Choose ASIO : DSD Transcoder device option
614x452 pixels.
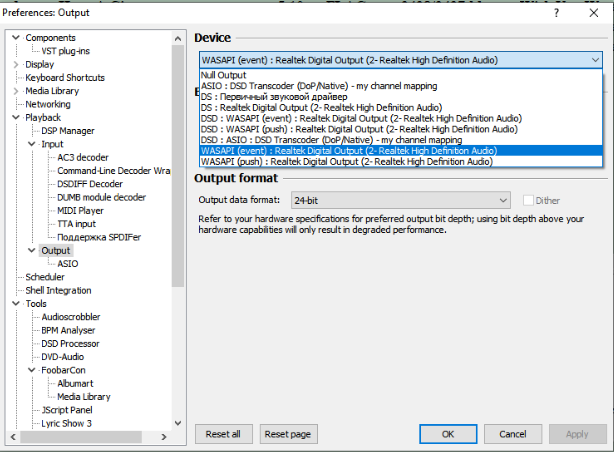click(401, 86)
